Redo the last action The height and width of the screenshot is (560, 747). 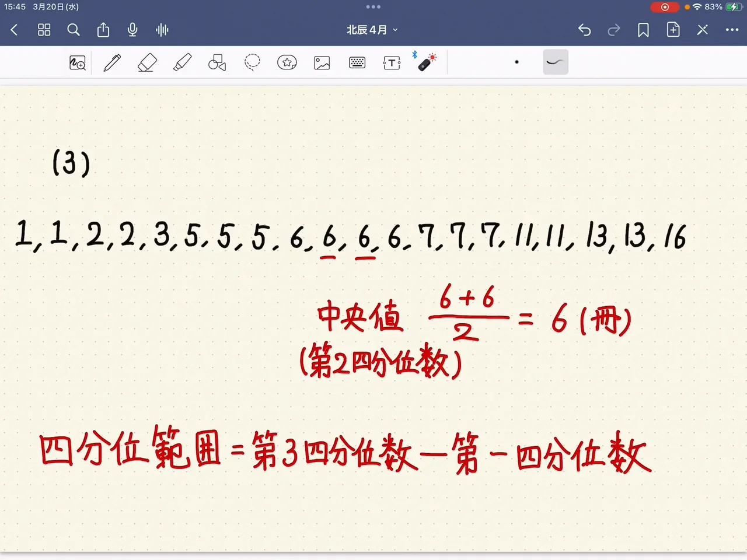[x=614, y=30]
